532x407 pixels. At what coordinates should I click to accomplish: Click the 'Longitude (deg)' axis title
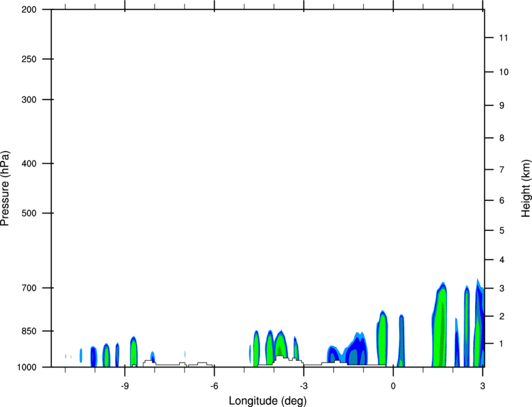coord(268,401)
